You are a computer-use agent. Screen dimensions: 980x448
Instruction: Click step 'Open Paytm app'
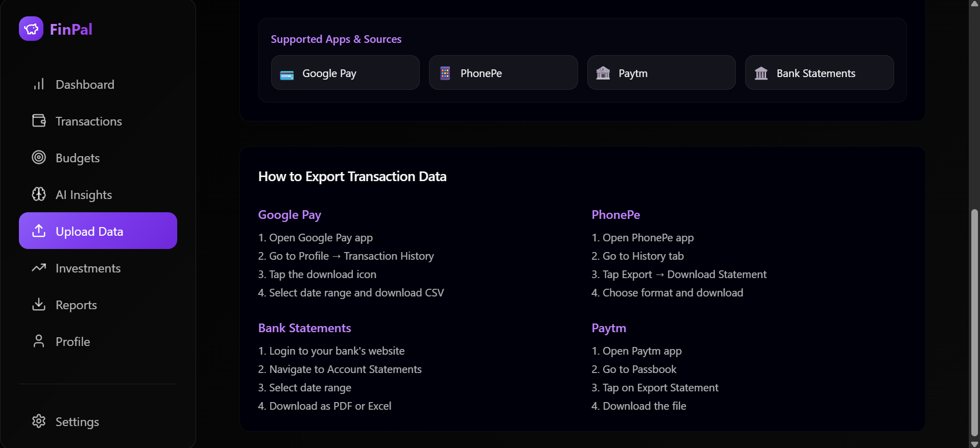tap(637, 351)
